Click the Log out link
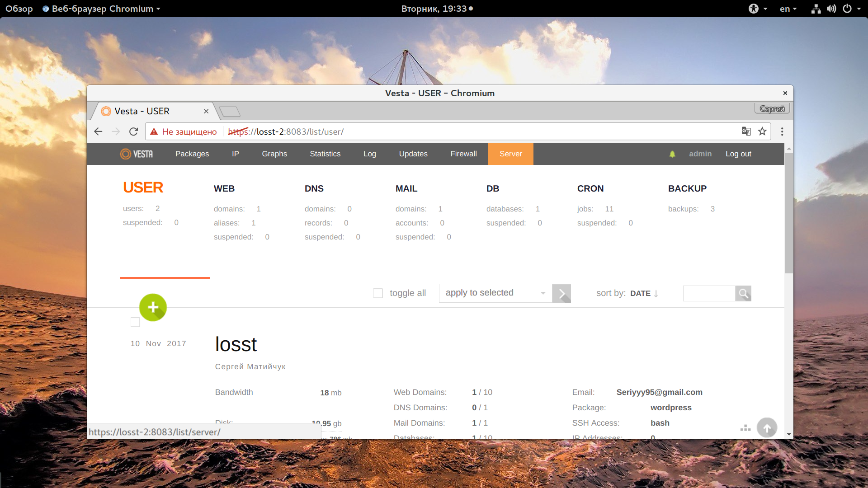The width and height of the screenshot is (868, 488). (x=738, y=154)
